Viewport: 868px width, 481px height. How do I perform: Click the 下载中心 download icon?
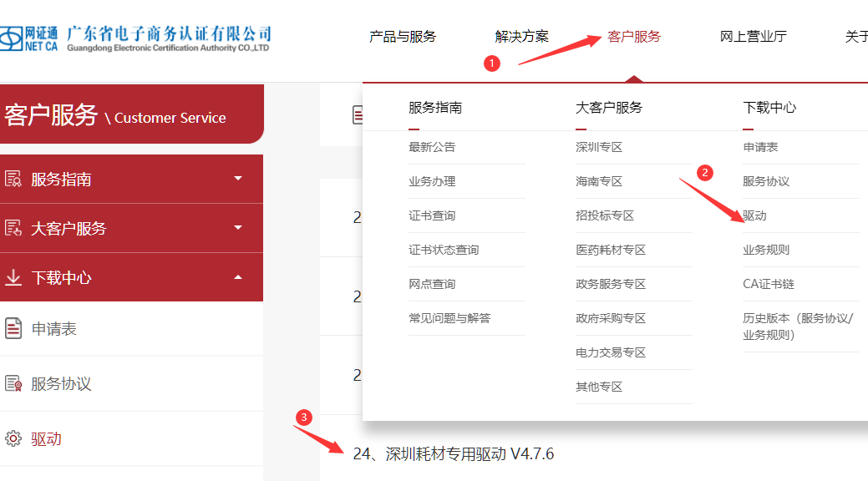[x=13, y=277]
